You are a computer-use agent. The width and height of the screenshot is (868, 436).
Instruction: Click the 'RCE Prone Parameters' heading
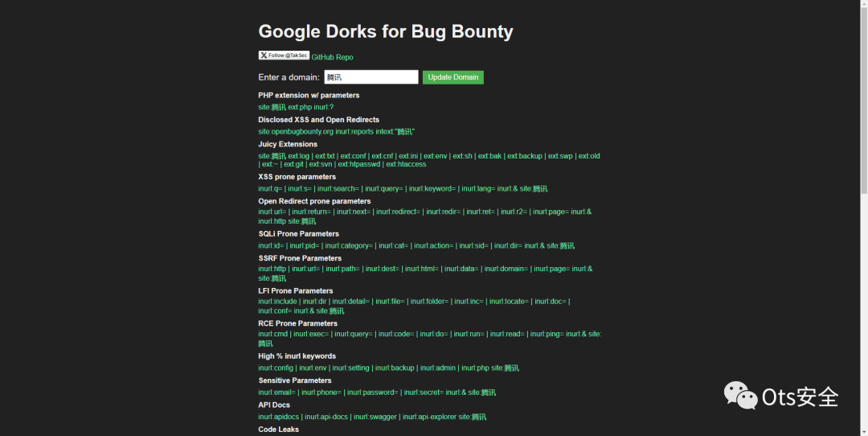coord(298,323)
